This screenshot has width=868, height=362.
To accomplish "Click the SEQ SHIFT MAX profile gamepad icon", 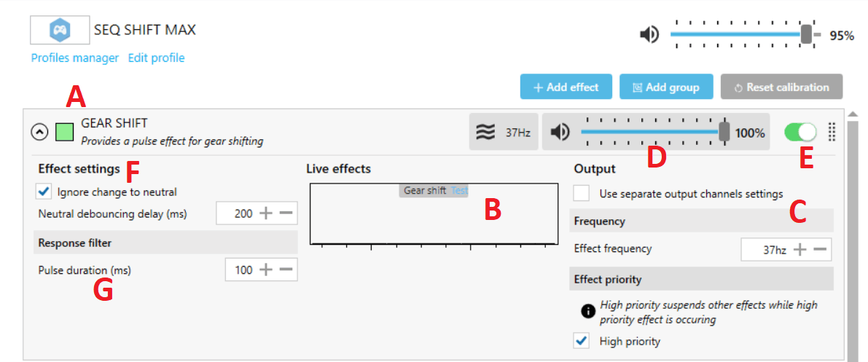I will (x=60, y=31).
